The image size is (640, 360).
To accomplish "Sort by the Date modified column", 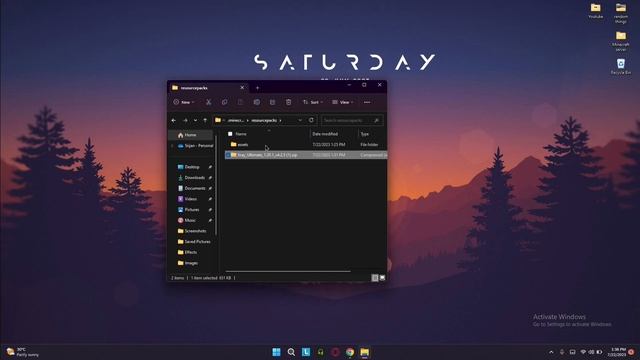I will coord(325,134).
